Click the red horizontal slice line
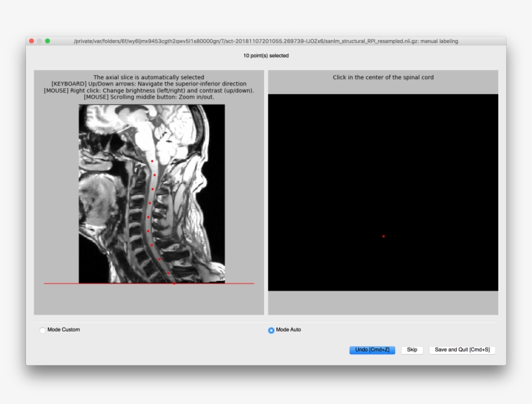This screenshot has height=404, width=532. (149, 283)
